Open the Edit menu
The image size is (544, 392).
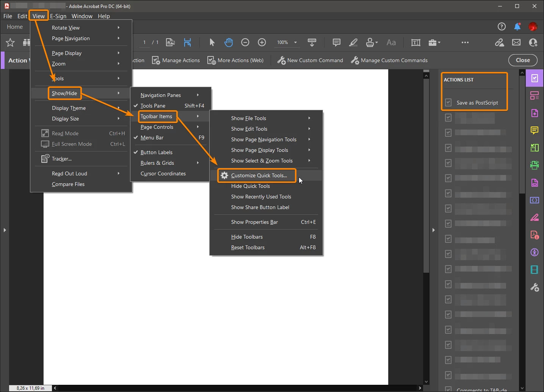click(x=22, y=16)
